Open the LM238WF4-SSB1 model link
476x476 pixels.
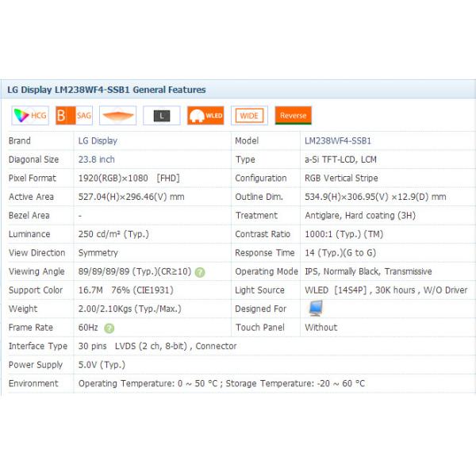pos(338,140)
